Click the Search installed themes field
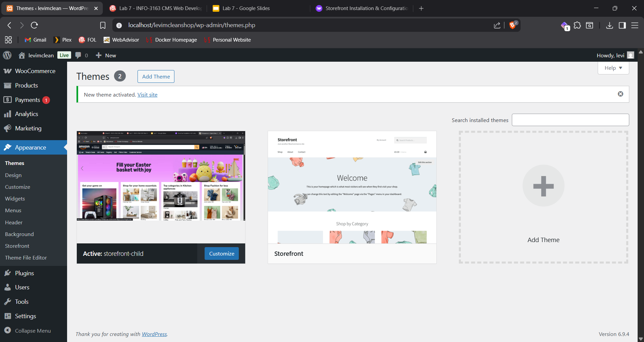 click(x=570, y=120)
